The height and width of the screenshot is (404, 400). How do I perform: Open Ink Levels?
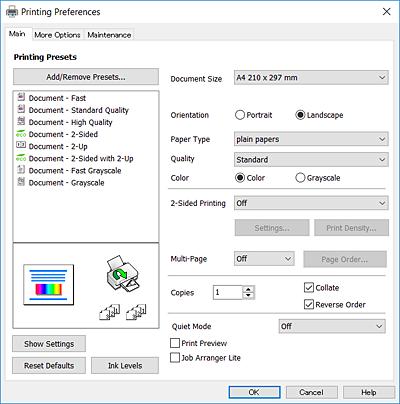coord(125,366)
